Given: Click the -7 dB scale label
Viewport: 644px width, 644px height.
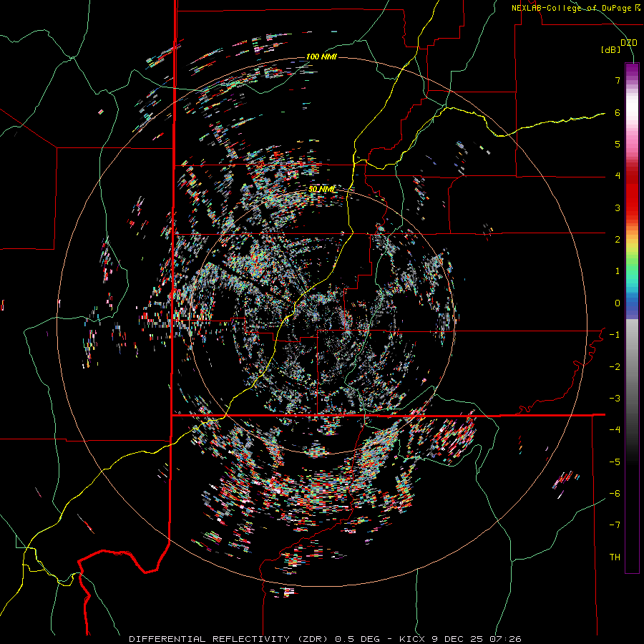Looking at the screenshot, I should [615, 525].
